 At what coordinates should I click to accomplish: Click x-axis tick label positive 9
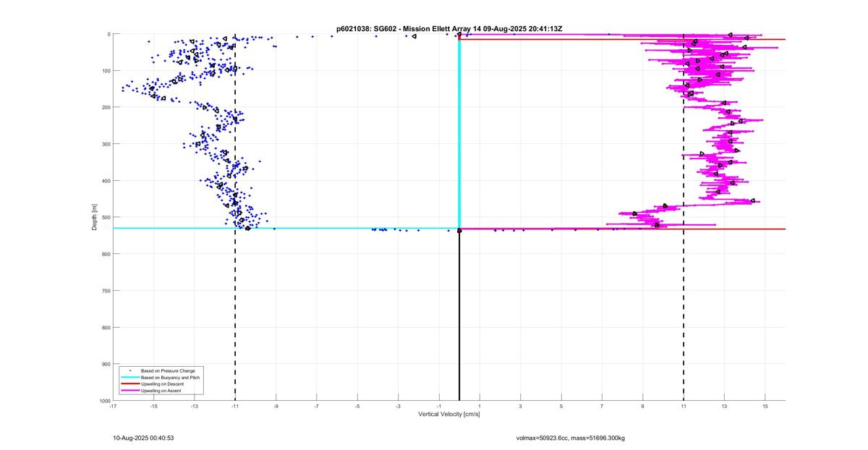pos(642,407)
